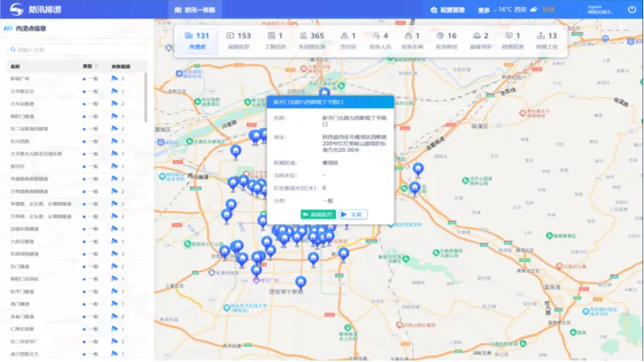Click the power logout icon

coord(632,9)
